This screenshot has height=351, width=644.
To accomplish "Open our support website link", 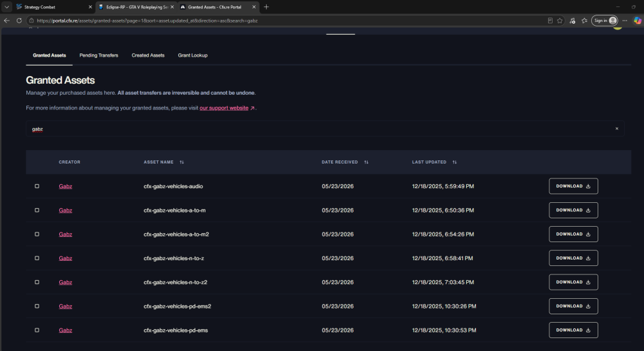I will click(x=224, y=108).
